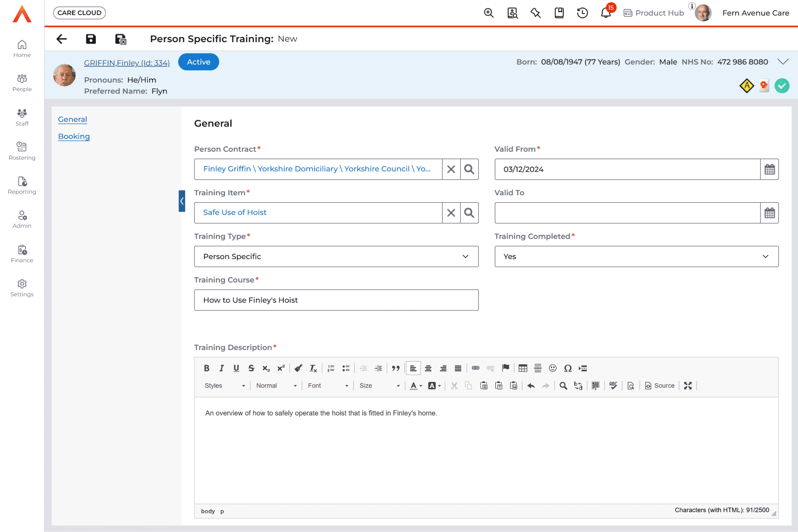Open the GRIFFIN, Finley record link
This screenshot has height=532, width=798.
tap(127, 63)
